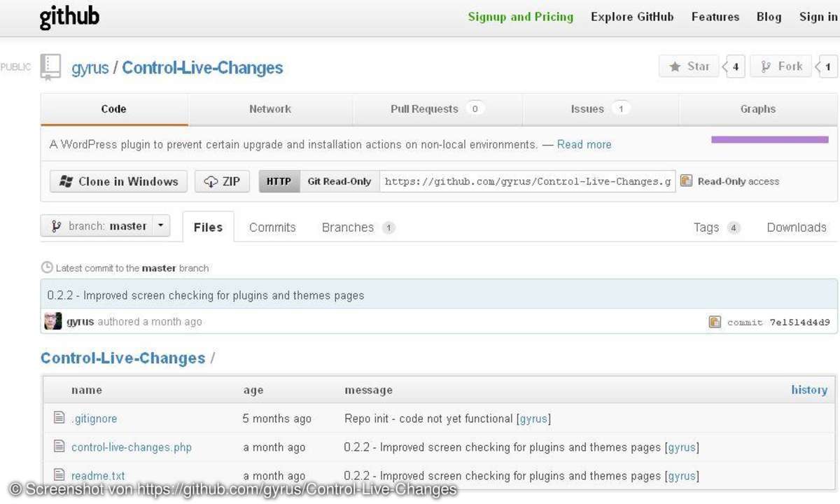Open the Blog link
The height and width of the screenshot is (504, 840).
click(x=769, y=17)
